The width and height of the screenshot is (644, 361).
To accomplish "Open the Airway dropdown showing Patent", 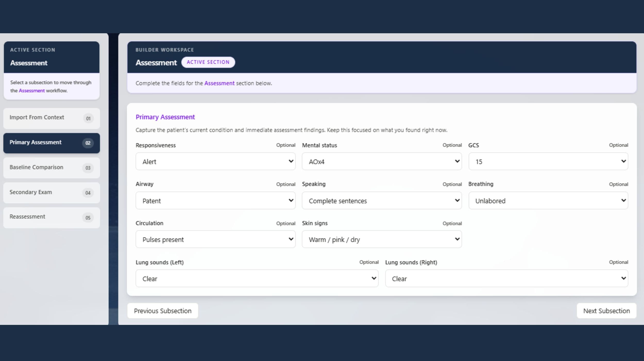I will [x=215, y=200].
